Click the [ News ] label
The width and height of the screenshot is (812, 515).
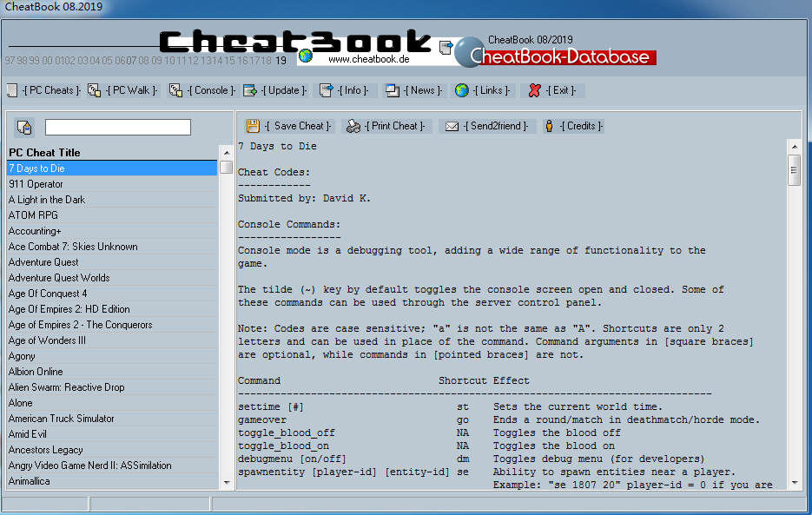[423, 90]
